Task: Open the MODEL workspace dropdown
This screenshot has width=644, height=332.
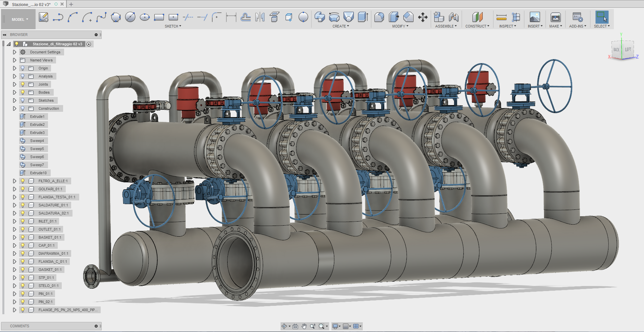Action: pos(20,19)
